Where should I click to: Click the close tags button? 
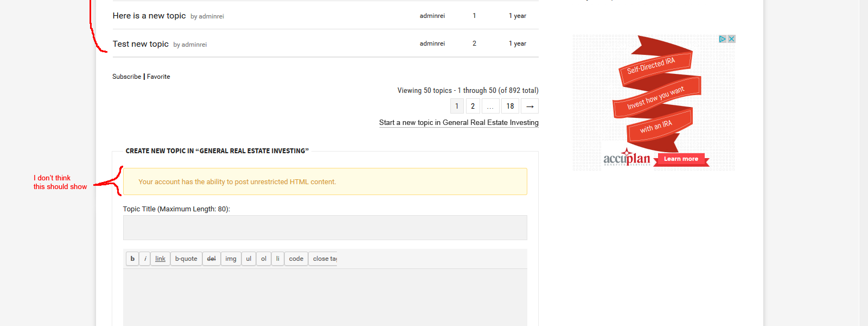pos(324,259)
